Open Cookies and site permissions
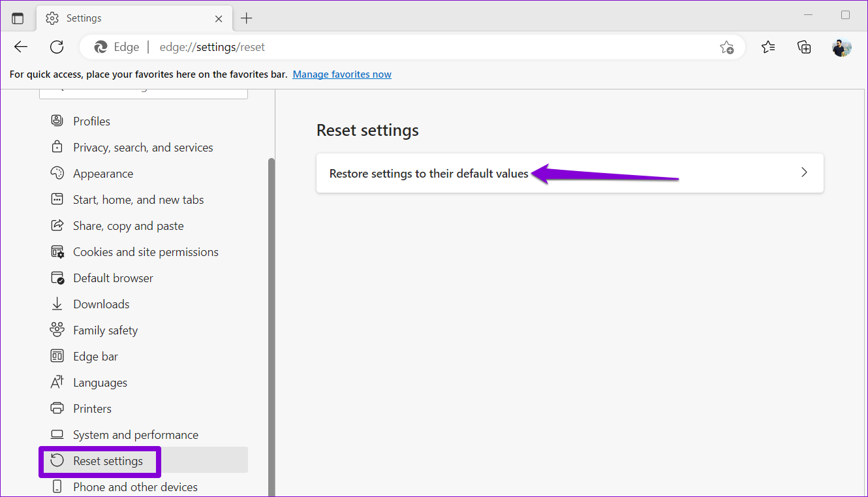 click(x=146, y=252)
